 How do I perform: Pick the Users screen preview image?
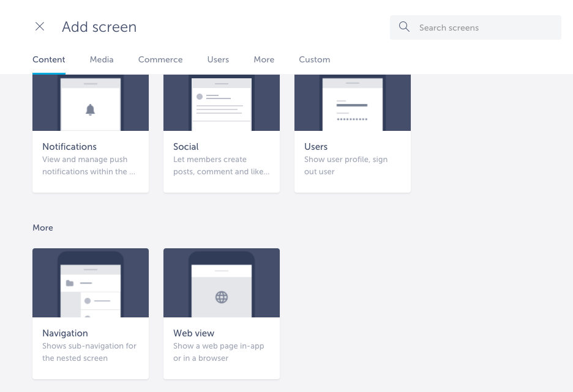tap(353, 103)
